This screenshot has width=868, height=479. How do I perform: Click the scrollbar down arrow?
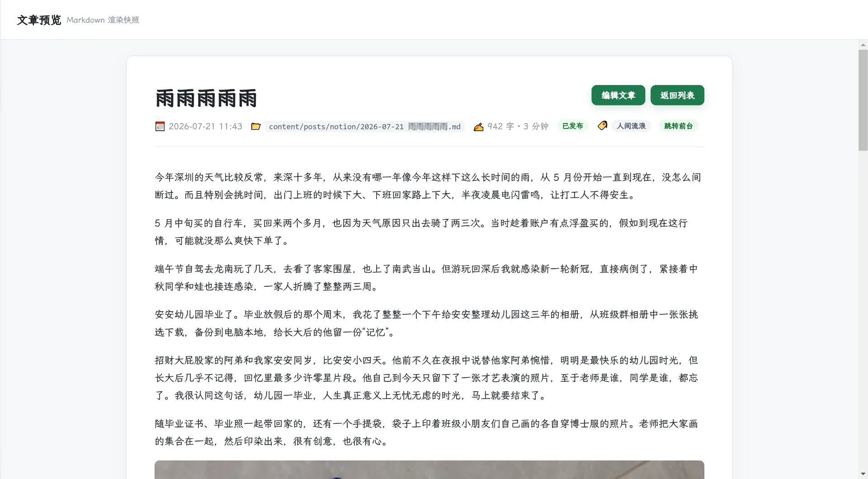click(863, 474)
